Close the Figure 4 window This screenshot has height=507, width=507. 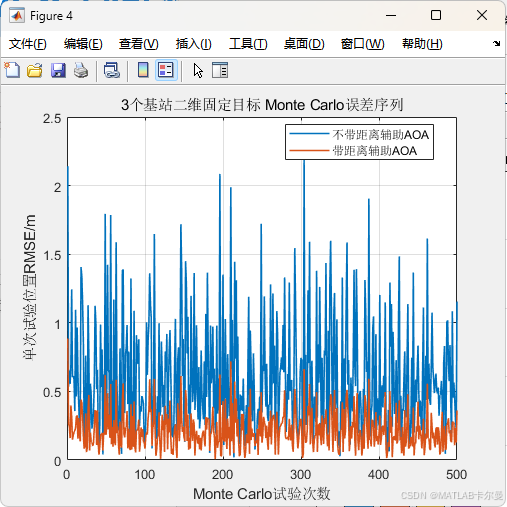482,15
